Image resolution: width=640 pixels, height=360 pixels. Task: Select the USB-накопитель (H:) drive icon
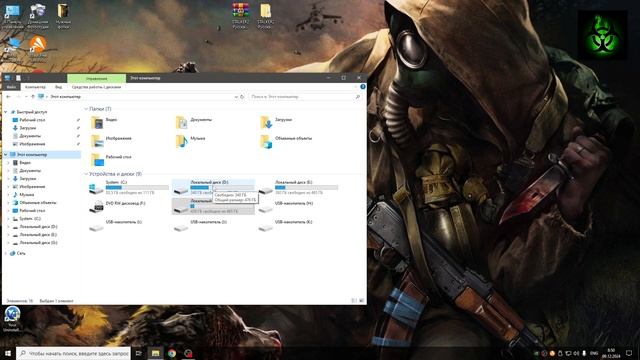coord(265,209)
